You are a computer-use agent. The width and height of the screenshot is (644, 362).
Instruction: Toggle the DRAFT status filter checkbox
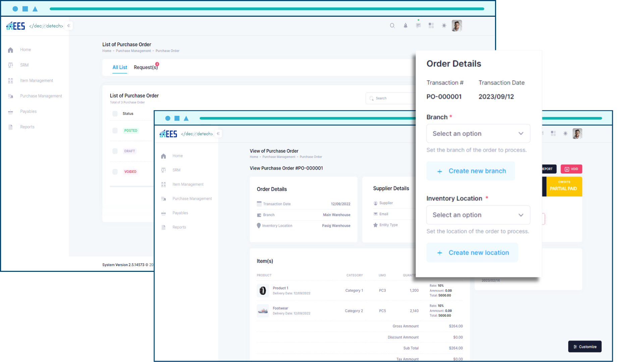pyautogui.click(x=115, y=151)
